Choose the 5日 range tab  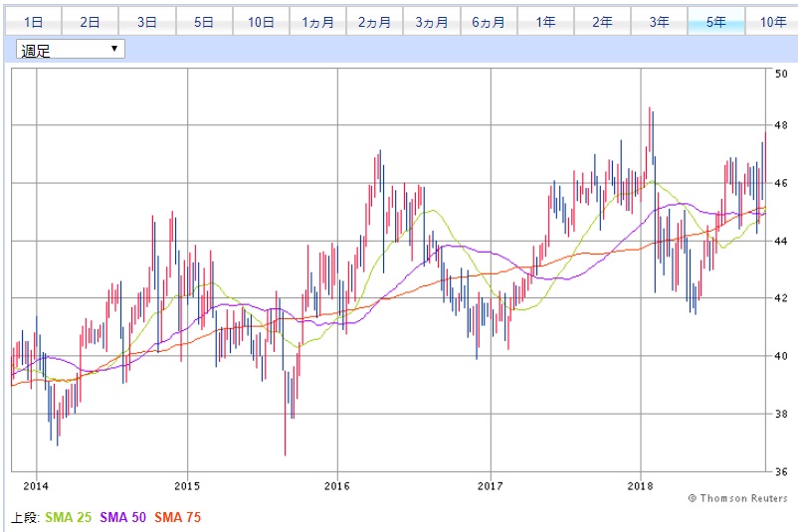click(204, 21)
